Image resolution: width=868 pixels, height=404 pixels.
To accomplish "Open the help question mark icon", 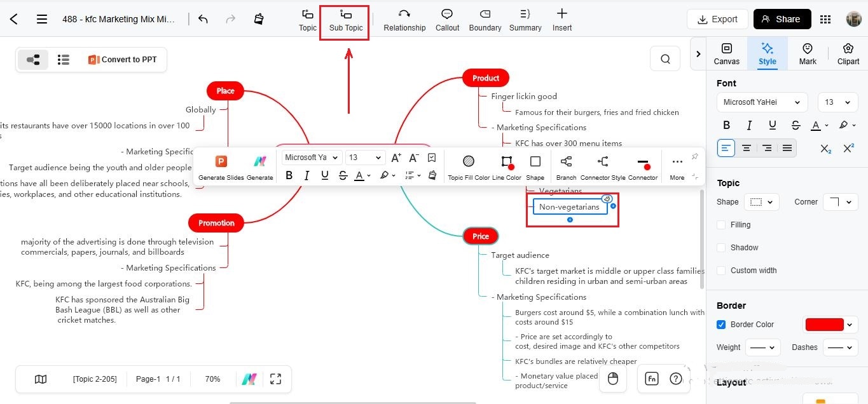I will point(676,379).
